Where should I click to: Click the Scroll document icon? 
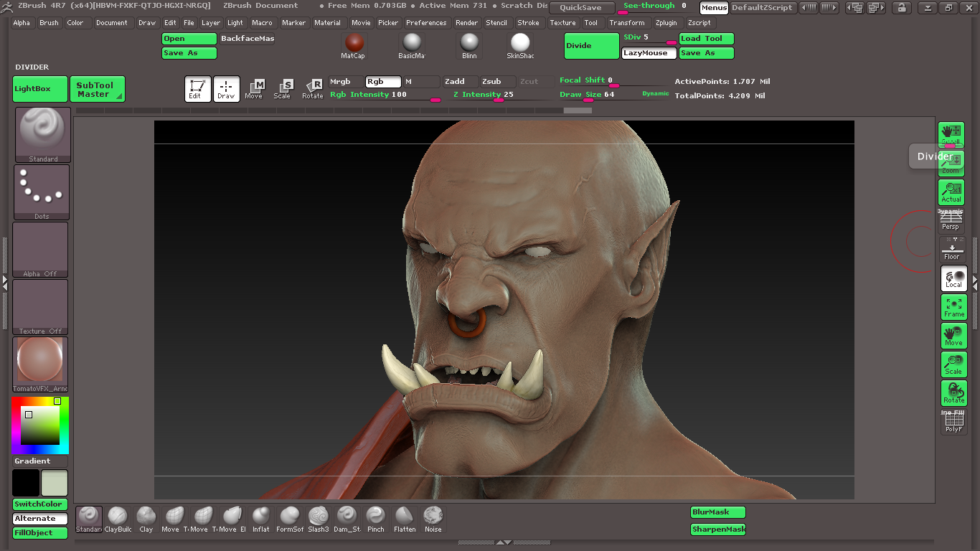(952, 135)
